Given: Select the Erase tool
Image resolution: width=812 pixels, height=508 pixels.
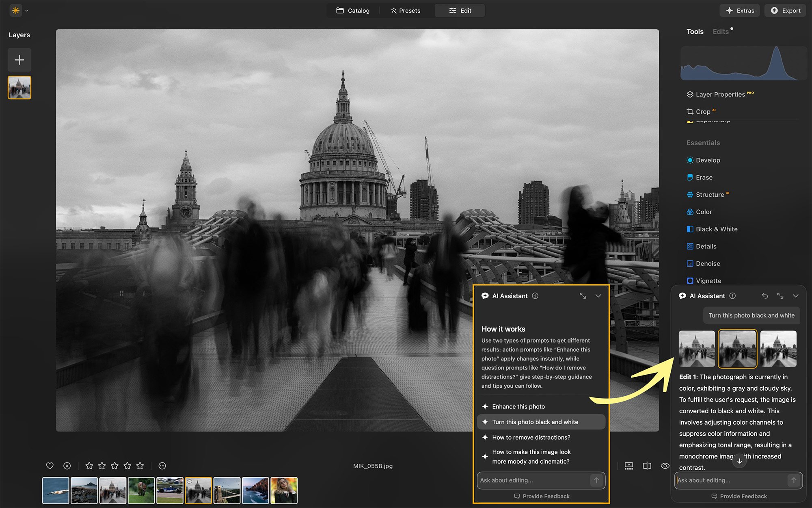Looking at the screenshot, I should pyautogui.click(x=704, y=177).
